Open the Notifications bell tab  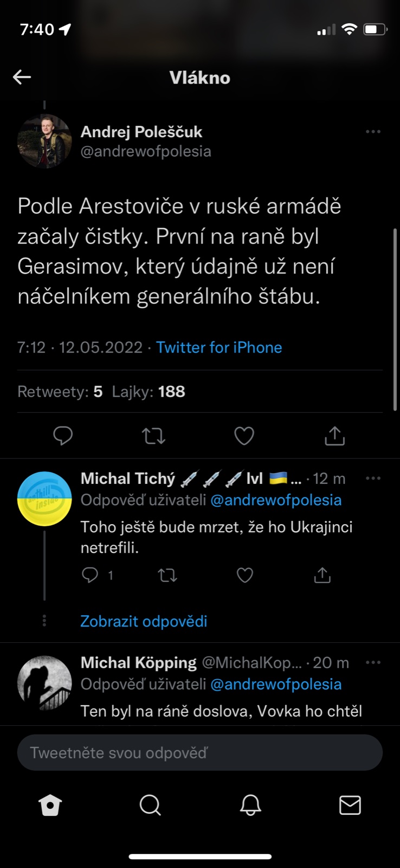pos(250,806)
